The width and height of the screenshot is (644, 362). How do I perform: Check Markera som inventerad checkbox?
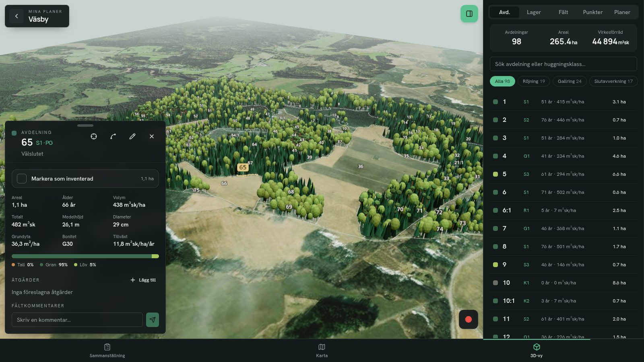pos(22,179)
